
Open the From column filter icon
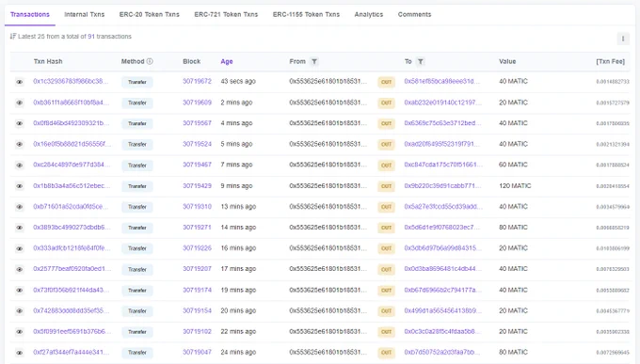pyautogui.click(x=313, y=62)
